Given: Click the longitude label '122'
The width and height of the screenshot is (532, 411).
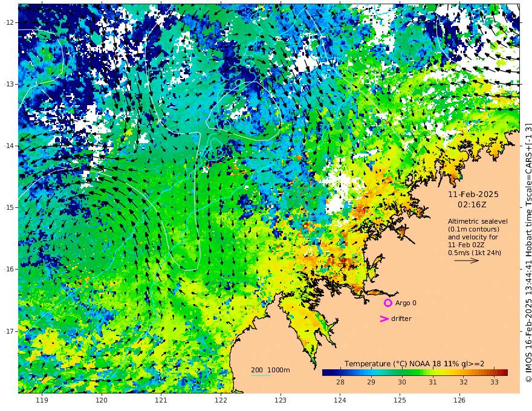Looking at the screenshot, I should click(221, 401).
